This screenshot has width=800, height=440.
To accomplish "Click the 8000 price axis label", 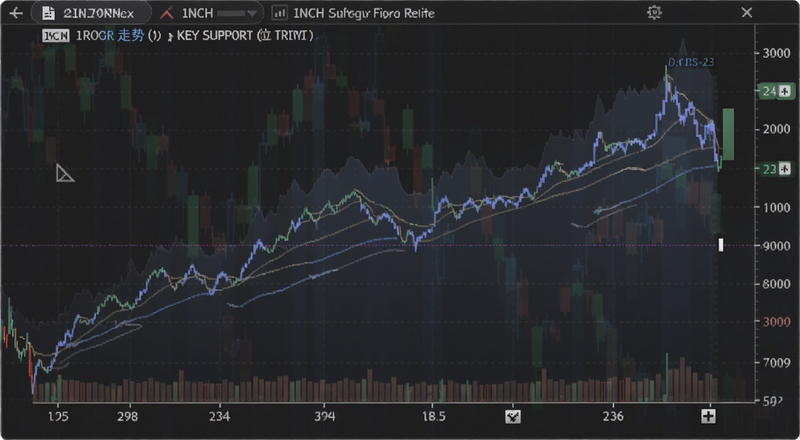I will pos(776,284).
